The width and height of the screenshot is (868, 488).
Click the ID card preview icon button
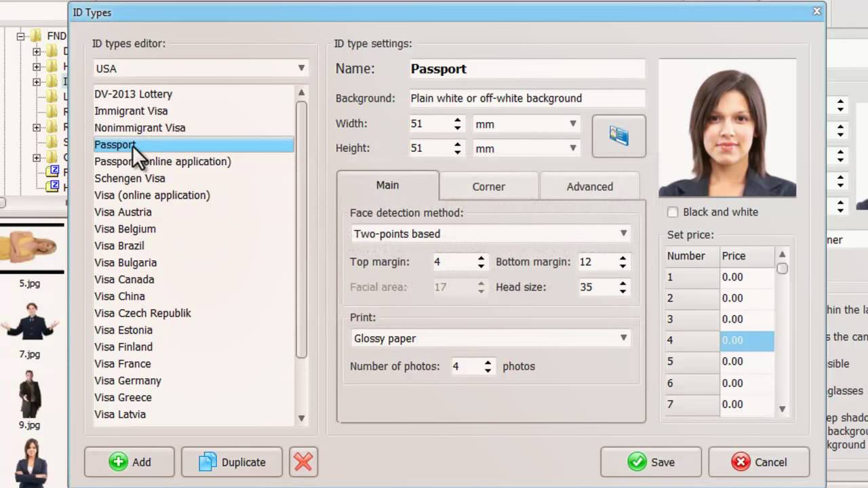coord(618,136)
